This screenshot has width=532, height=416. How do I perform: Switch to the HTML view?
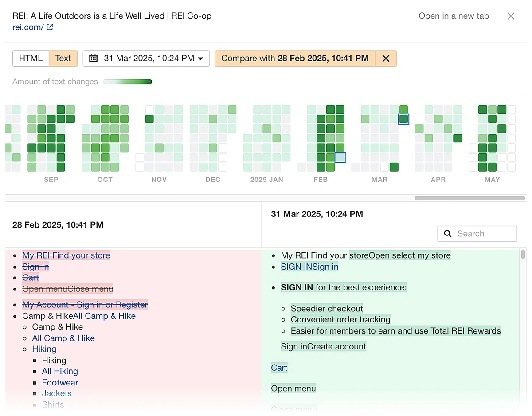tap(31, 58)
